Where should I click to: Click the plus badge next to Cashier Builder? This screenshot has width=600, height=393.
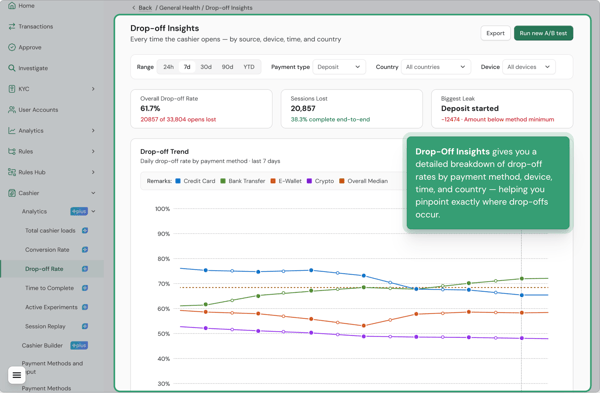79,346
